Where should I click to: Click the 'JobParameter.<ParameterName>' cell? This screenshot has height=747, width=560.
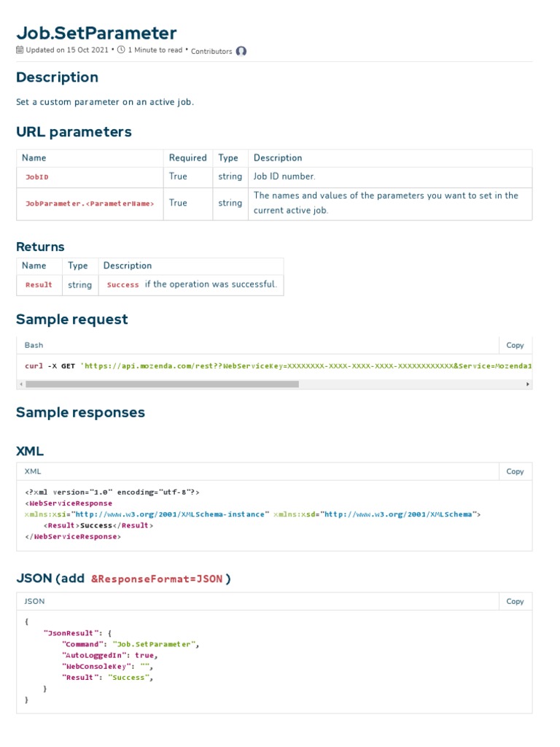point(90,204)
